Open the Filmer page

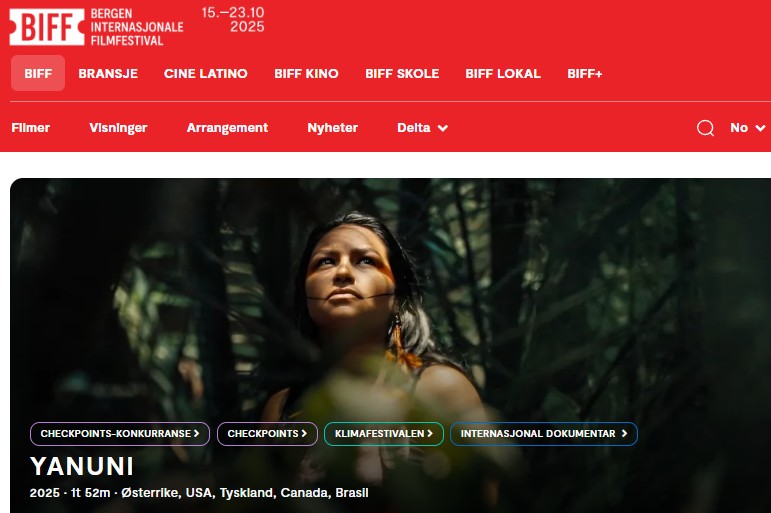[x=30, y=128]
